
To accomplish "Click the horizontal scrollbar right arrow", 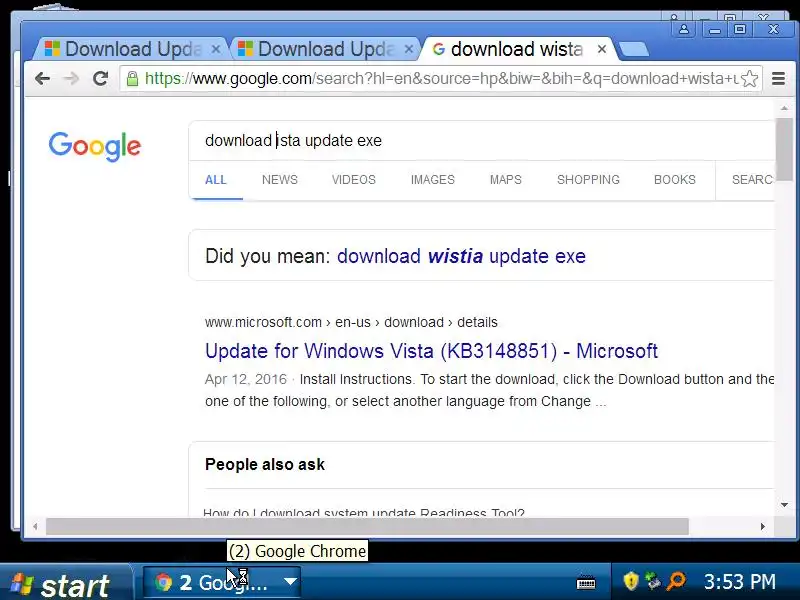I will (763, 526).
